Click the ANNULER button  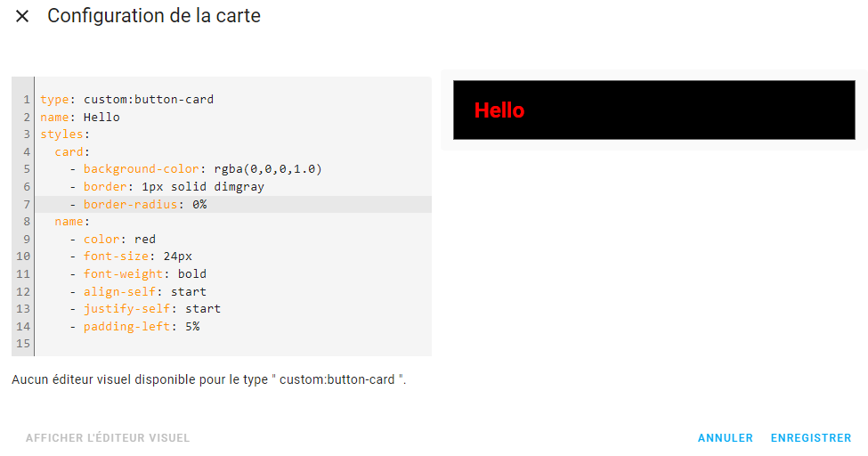725,438
